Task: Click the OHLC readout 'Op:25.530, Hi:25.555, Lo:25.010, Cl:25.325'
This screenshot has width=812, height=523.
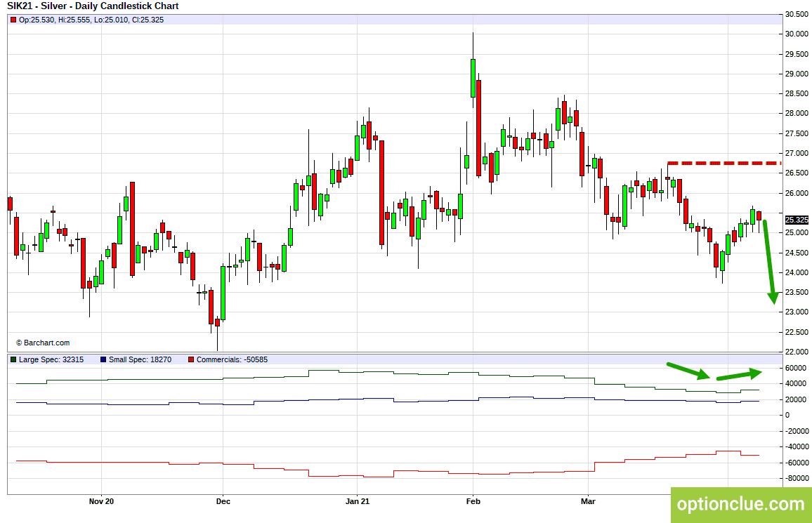Action: [x=91, y=20]
